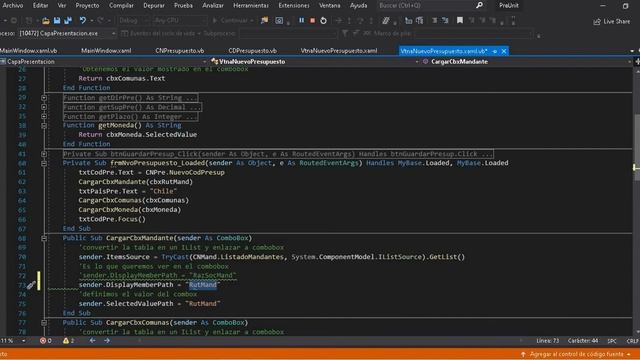
Task: Pause debugging with the Pause icon
Action: tap(301, 20)
